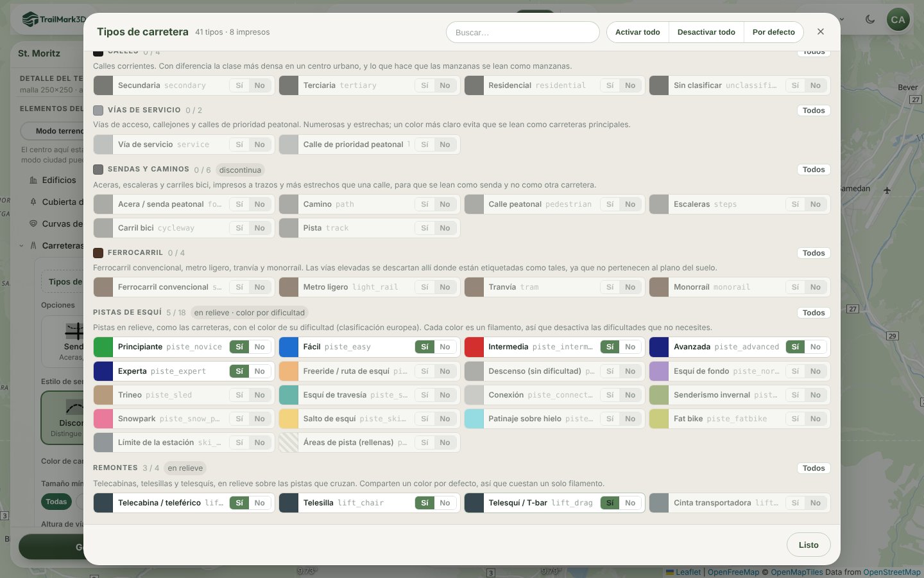The height and width of the screenshot is (578, 924).
Task: Set Principiante piste to No
Action: click(259, 347)
